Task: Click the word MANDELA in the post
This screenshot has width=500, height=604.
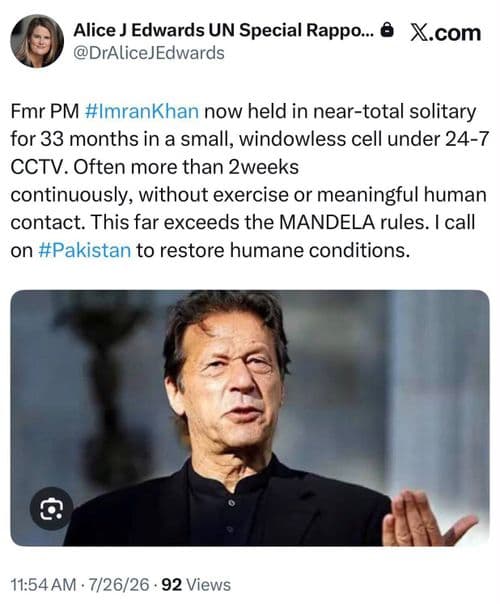Action: 327,222
